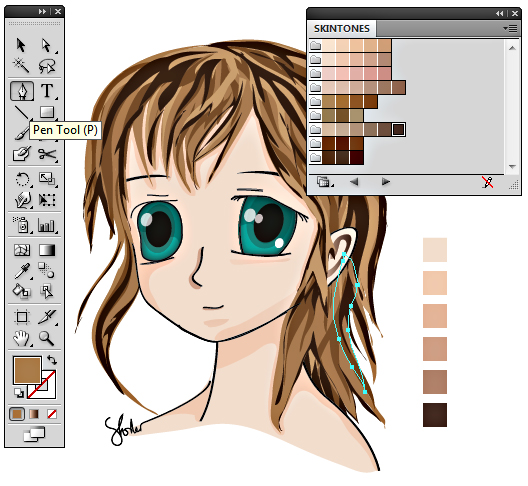
Task: Select the Eyedropper tool
Action: 22,271
